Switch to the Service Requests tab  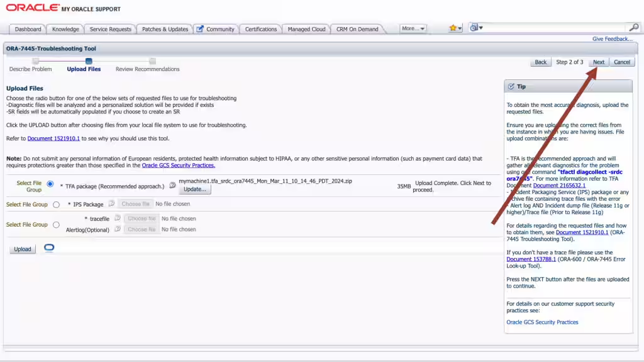point(110,29)
